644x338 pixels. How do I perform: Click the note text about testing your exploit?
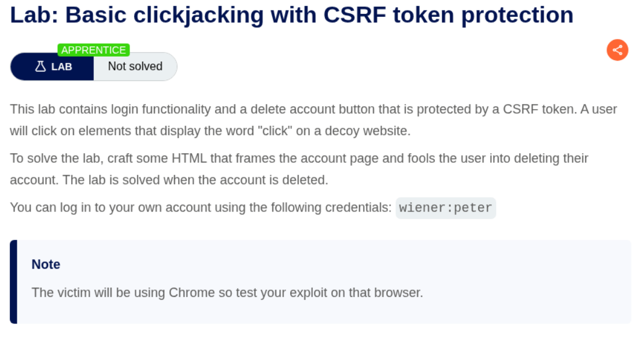point(227,292)
